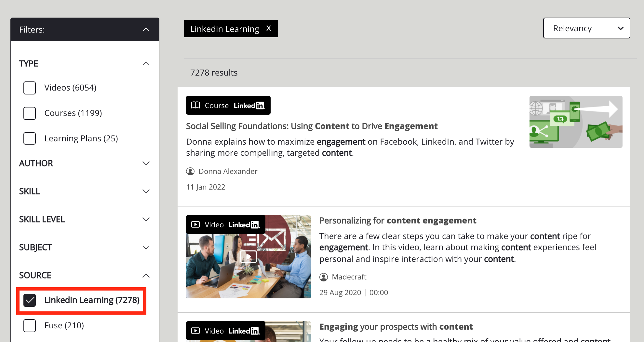
Task: Collapse the Filters panel chevron
Action: coord(146,30)
